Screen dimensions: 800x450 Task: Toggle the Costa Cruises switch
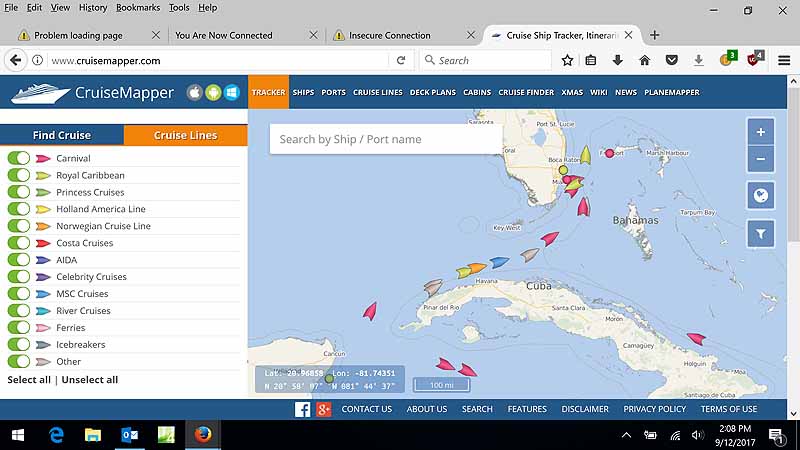[x=19, y=243]
